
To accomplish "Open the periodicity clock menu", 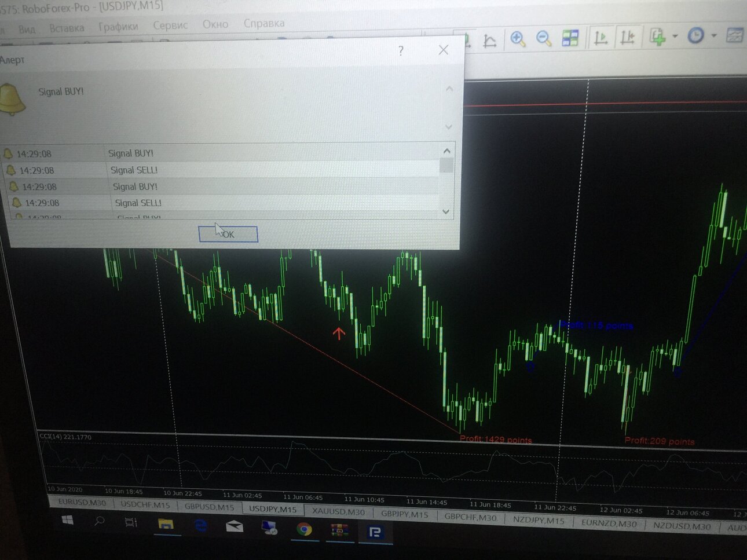I will [695, 36].
